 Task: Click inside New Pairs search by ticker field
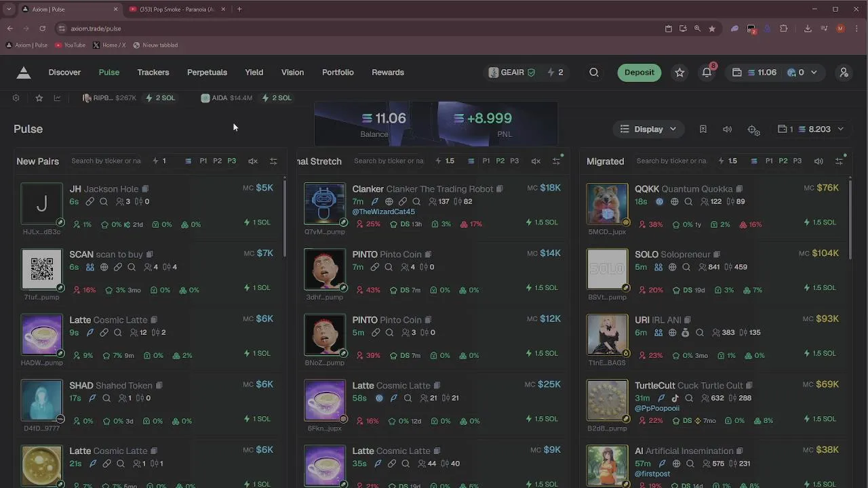tap(106, 161)
